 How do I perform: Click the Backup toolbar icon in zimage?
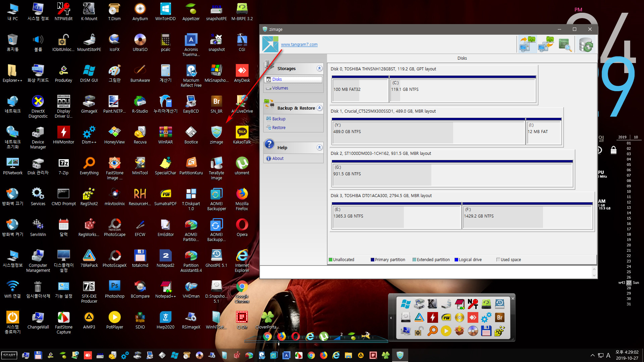[527, 44]
